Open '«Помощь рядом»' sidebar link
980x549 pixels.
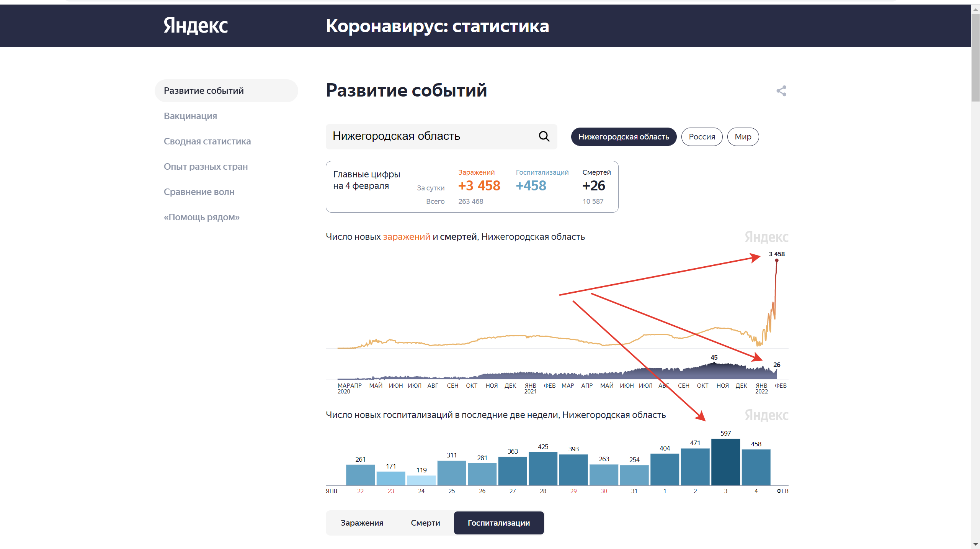(202, 217)
